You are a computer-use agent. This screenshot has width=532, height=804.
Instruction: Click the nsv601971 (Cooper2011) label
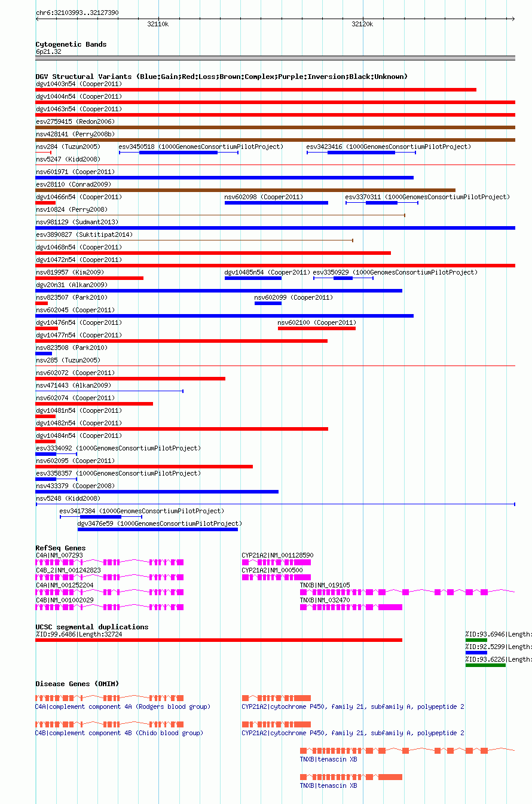point(75,172)
